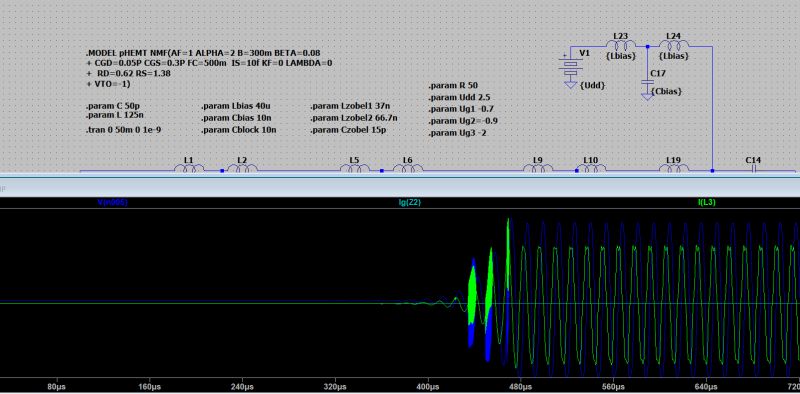The width and height of the screenshot is (800, 394).
Task: Click the .param Ug1 -0.7 directive
Action: [x=461, y=109]
